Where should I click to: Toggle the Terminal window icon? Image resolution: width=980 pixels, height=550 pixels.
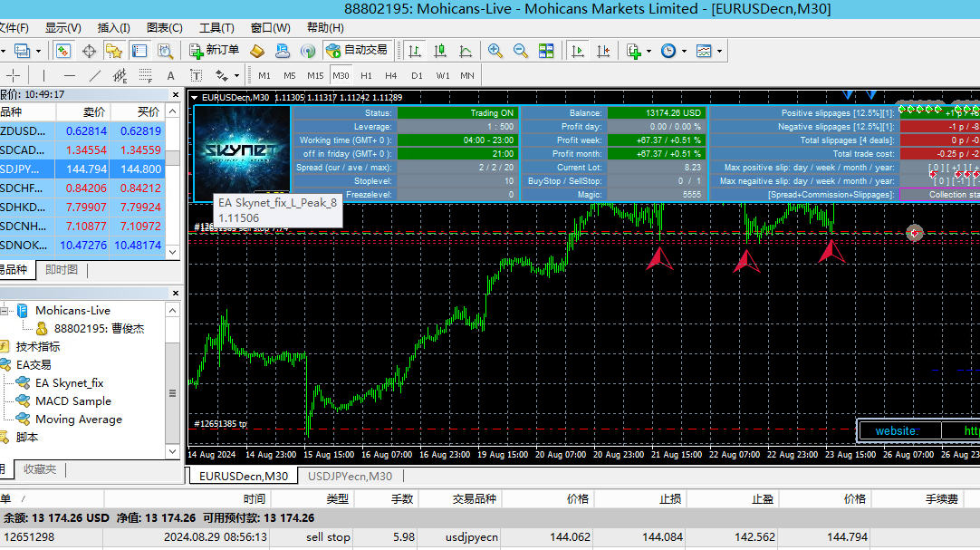click(139, 51)
